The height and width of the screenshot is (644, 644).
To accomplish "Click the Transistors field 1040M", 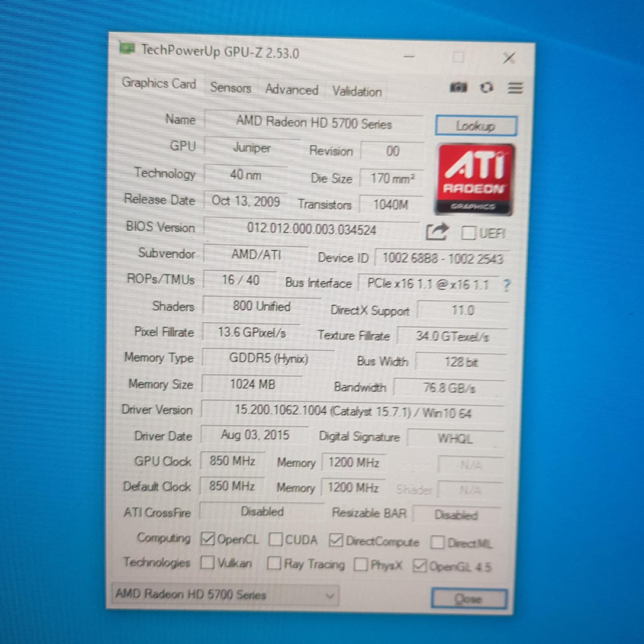I will pyautogui.click(x=391, y=204).
